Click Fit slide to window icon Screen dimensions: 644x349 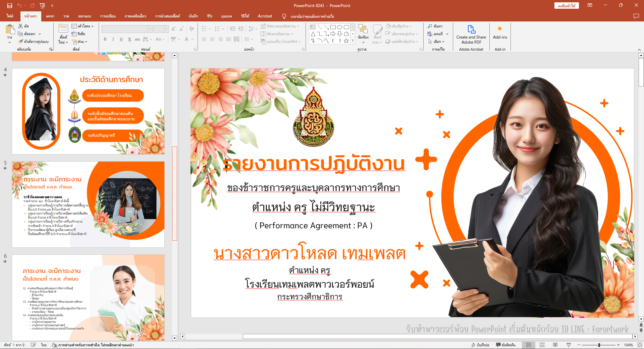coord(640,345)
